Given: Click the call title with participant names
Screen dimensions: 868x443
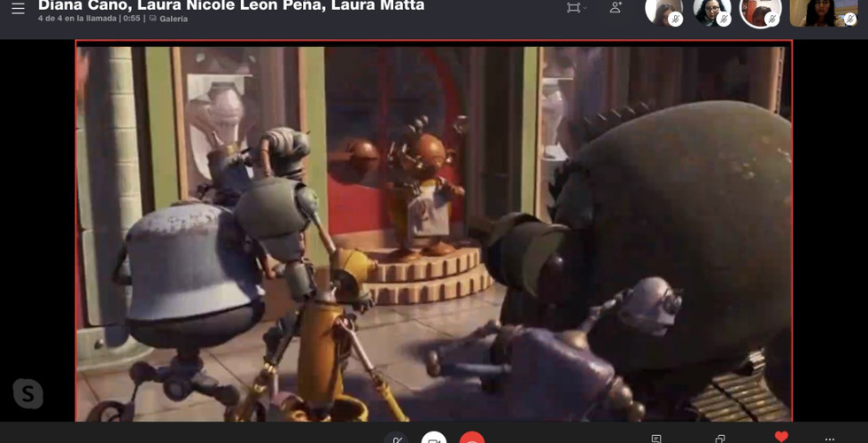Looking at the screenshot, I should point(231,5).
